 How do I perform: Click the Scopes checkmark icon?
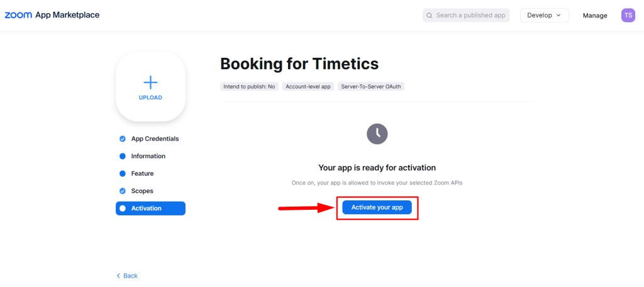(123, 191)
